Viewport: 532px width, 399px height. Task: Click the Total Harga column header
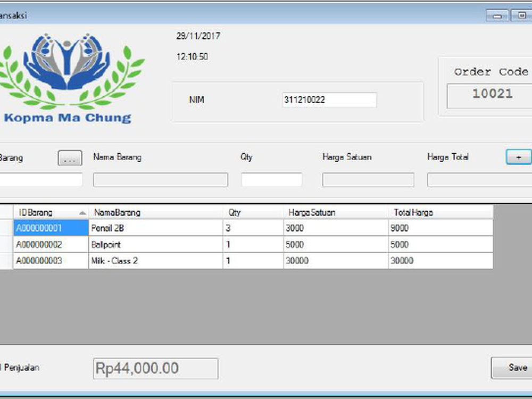(440, 212)
